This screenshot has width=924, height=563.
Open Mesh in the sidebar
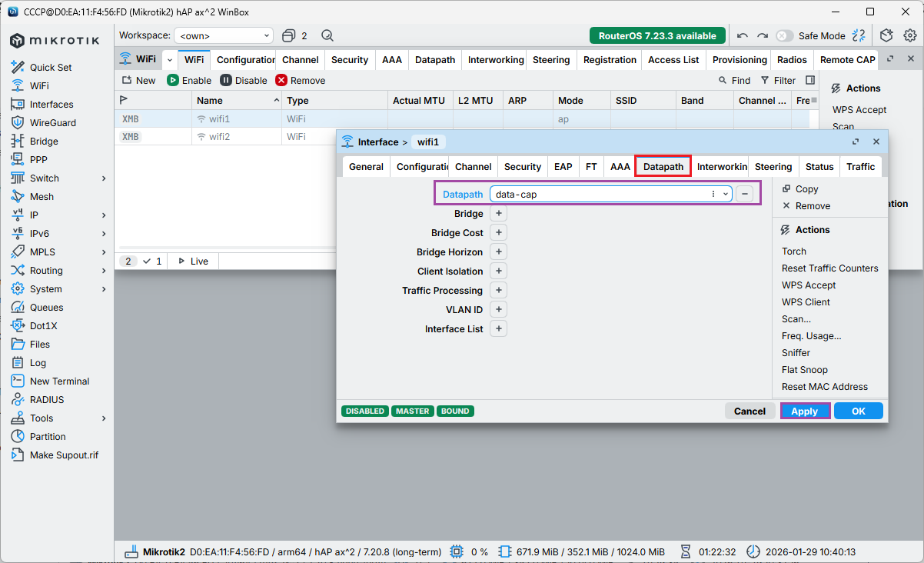[42, 197]
